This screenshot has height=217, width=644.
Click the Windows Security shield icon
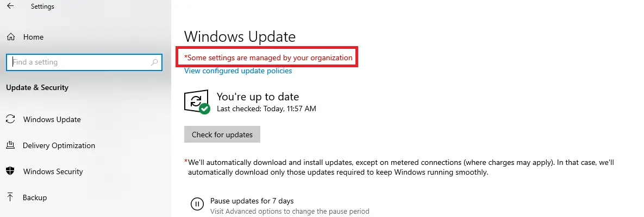point(10,171)
